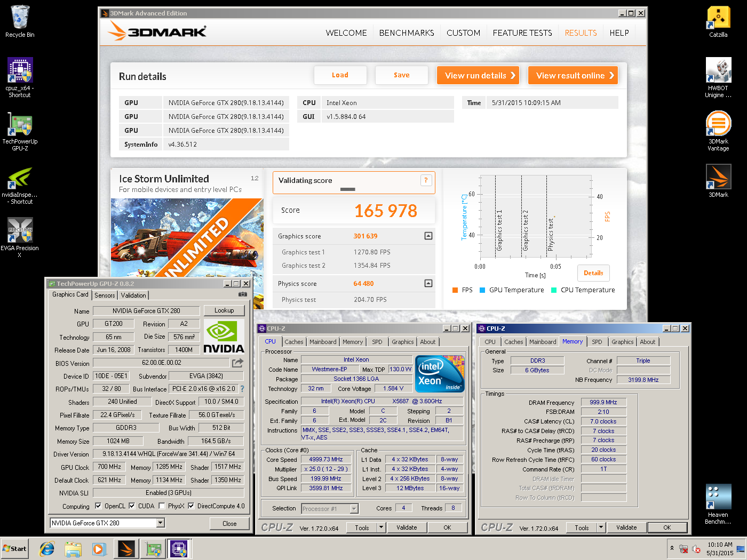Open Mainboard tab in left CPU-Z
The image size is (747, 560).
click(x=323, y=342)
